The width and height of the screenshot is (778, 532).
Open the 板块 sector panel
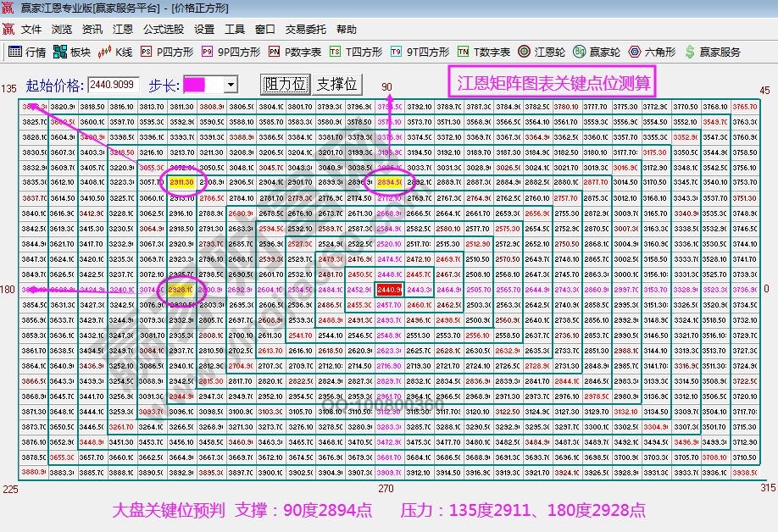pos(72,51)
